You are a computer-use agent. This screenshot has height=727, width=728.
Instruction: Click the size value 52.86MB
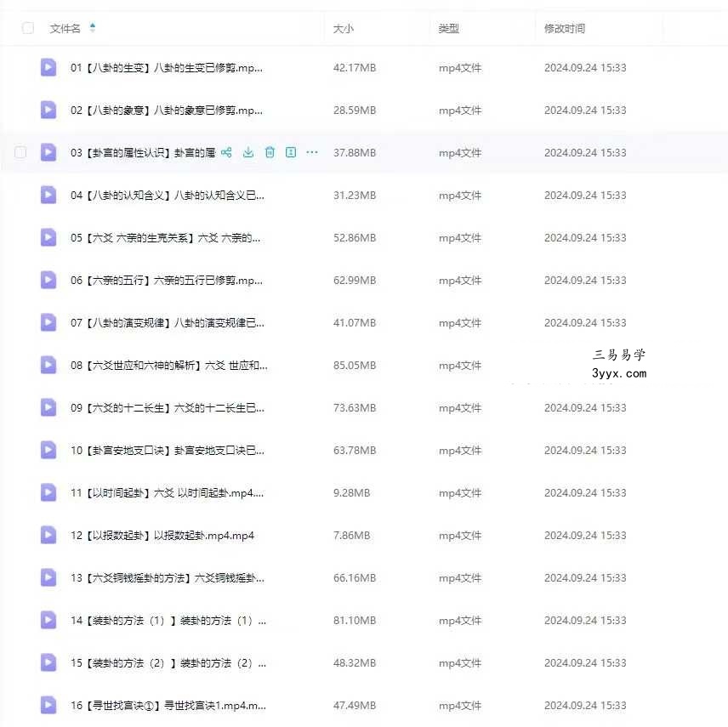355,238
